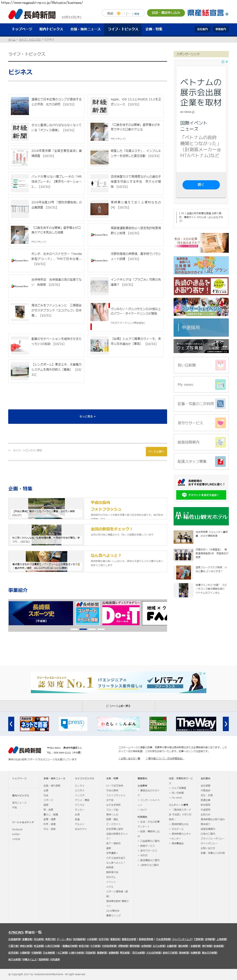This screenshot has height=980, width=237.
Task: Click the Nagasaki Shimbun logo in header
Action: [32, 15]
